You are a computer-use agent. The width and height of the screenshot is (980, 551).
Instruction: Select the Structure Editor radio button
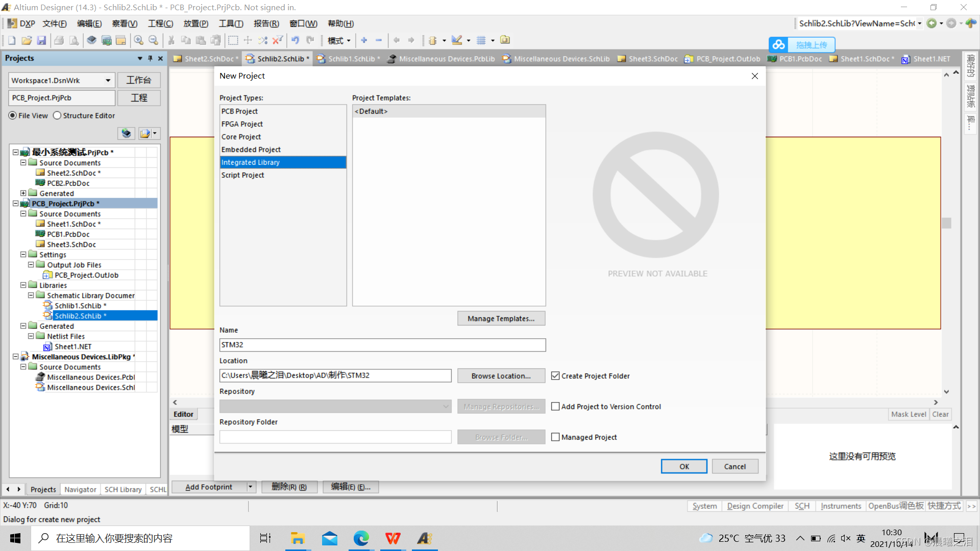click(57, 116)
